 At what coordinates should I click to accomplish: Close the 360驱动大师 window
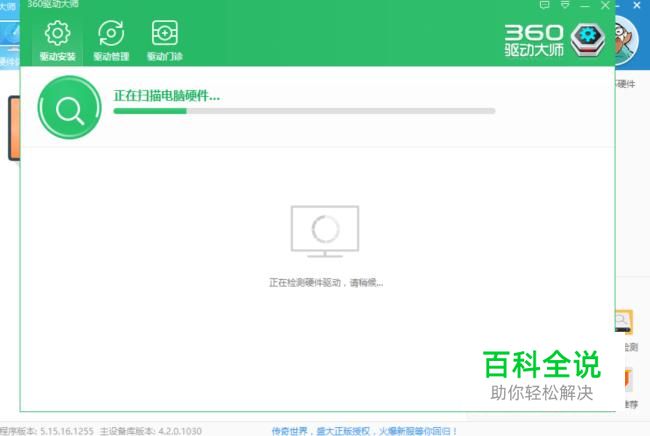tap(605, 5)
